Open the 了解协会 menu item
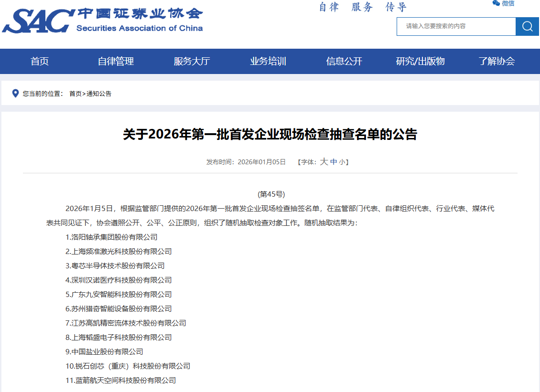This screenshot has height=392, width=540. [x=497, y=61]
